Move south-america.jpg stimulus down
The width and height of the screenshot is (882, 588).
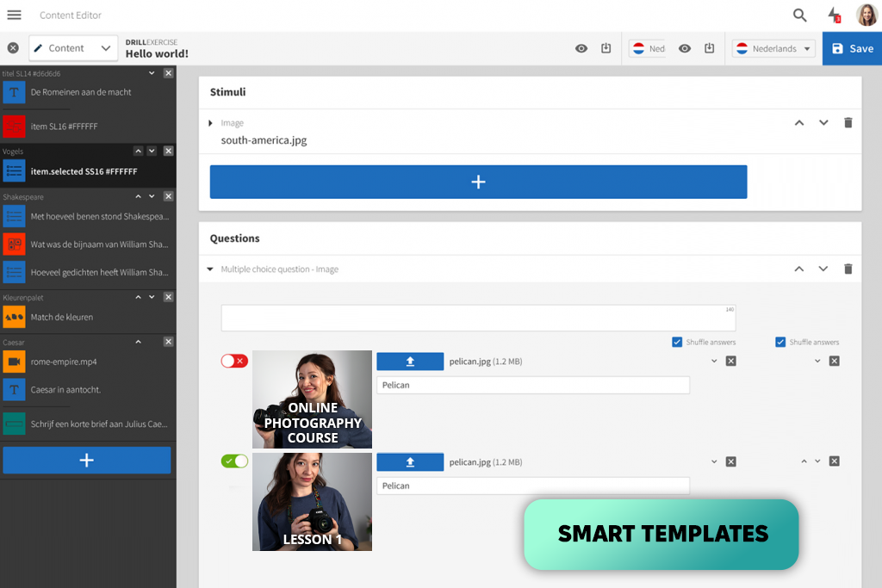[823, 122]
